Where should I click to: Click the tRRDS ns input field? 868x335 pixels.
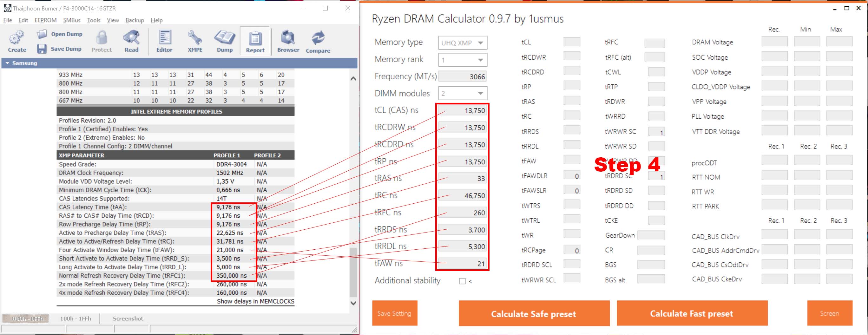coord(462,230)
